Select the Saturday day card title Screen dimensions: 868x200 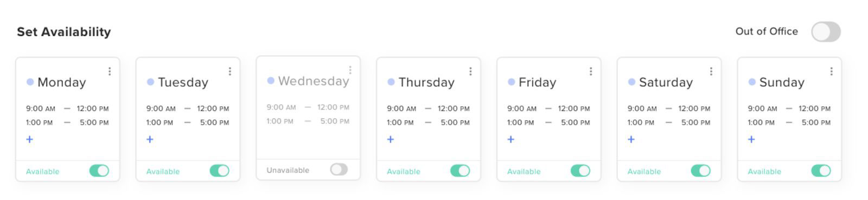(x=666, y=82)
